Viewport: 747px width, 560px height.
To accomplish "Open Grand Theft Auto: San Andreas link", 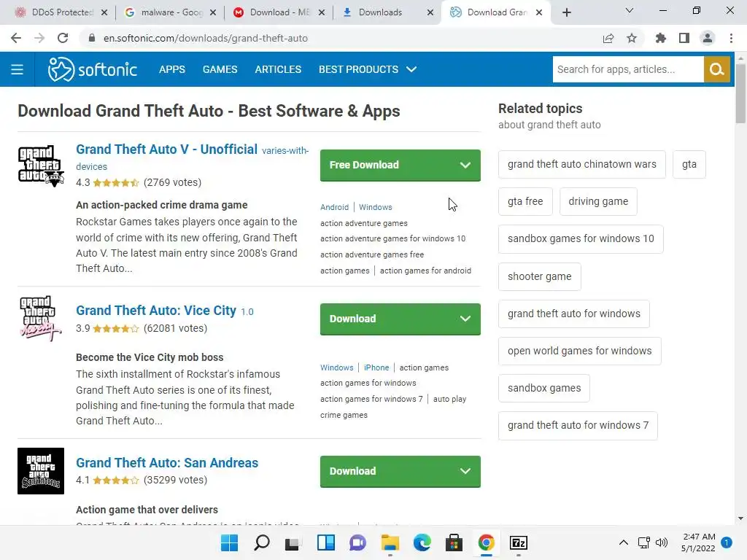I will tap(167, 463).
